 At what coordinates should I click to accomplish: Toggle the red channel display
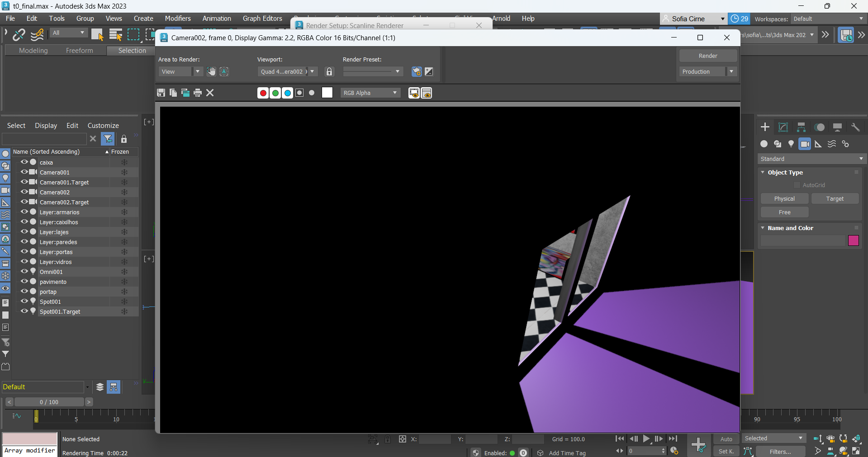pyautogui.click(x=263, y=93)
